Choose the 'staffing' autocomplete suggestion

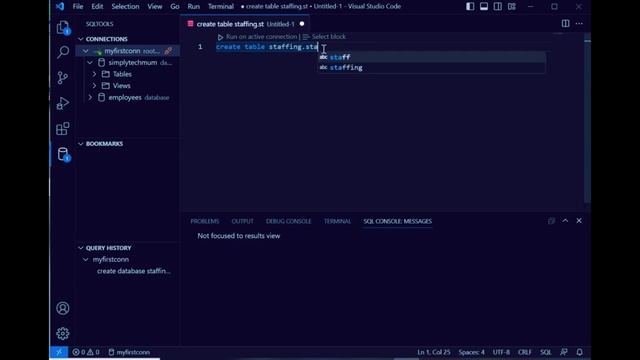[x=431, y=68]
